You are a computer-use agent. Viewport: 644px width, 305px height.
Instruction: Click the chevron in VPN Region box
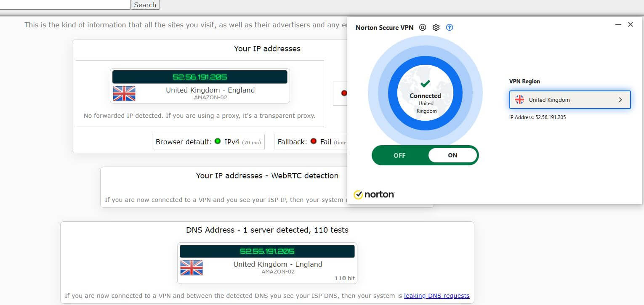click(x=620, y=100)
